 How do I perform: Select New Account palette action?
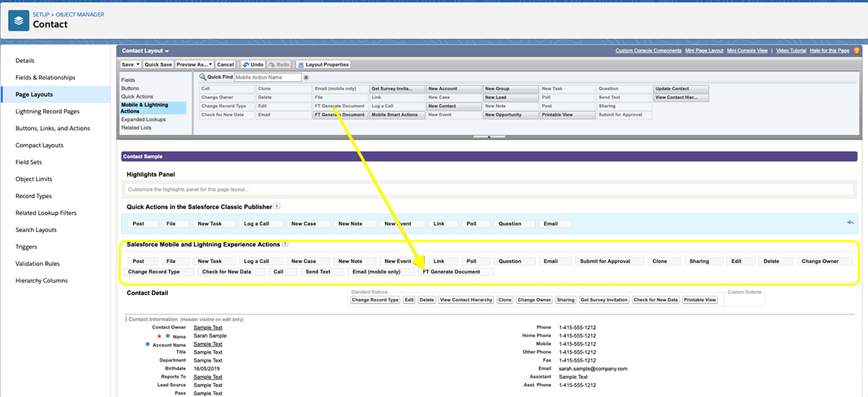(x=454, y=89)
